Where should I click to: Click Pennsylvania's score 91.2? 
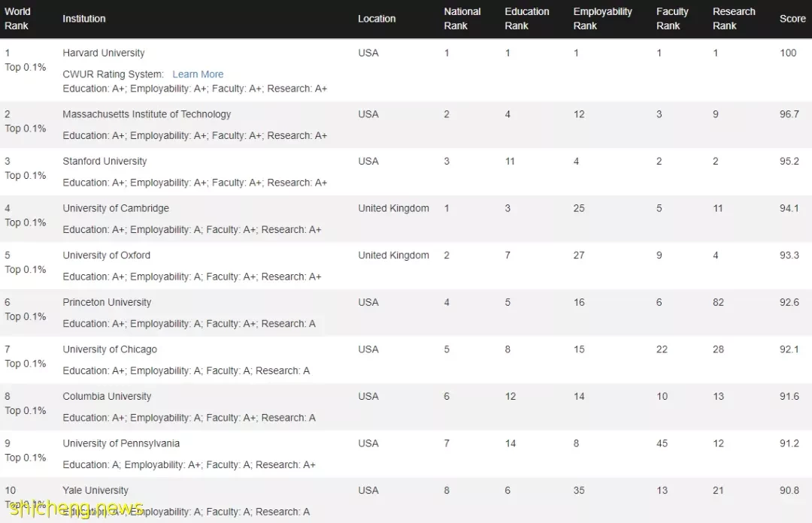coord(789,444)
